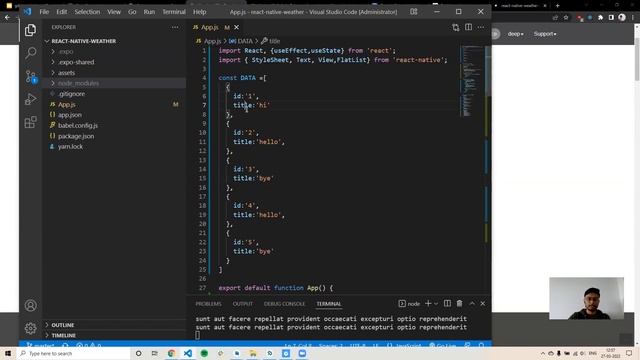Open the package.json file

coord(114,136)
